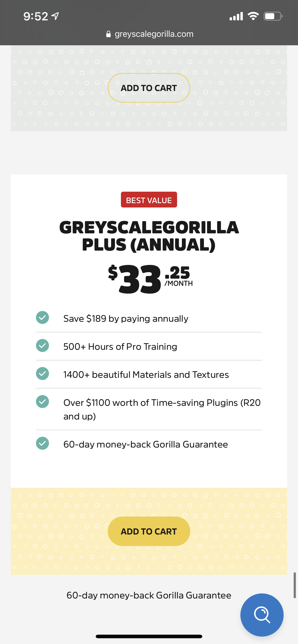Add Greyscalegorilla Plus Annual to cart
This screenshot has width=298, height=644.
(149, 531)
